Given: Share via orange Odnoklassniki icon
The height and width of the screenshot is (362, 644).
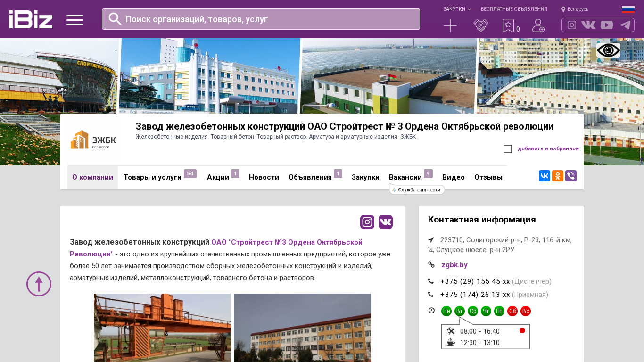Looking at the screenshot, I should (x=558, y=176).
